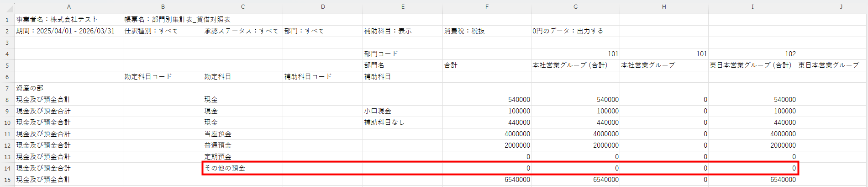Click the 部門コード label cell
Viewport: 868px width, 187px height.
tap(381, 54)
